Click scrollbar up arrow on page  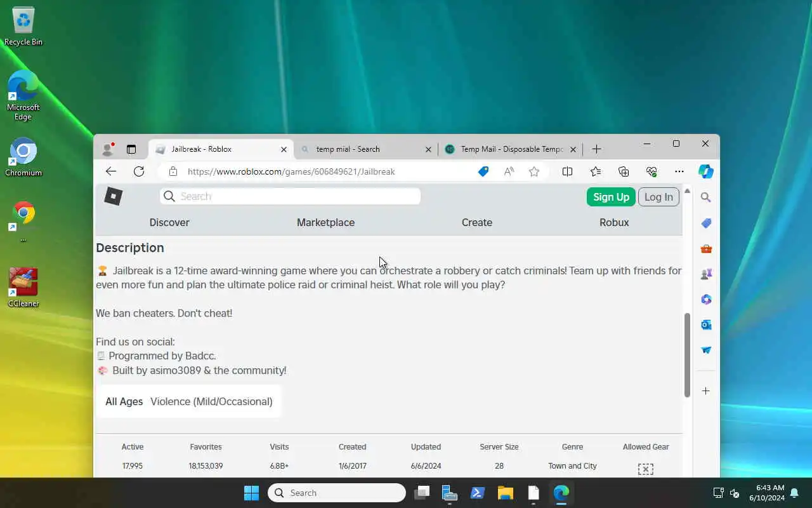[x=687, y=191]
